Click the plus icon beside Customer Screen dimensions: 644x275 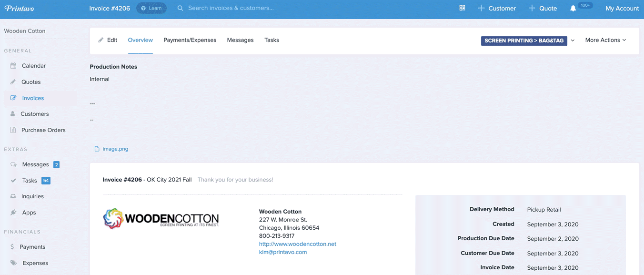pyautogui.click(x=481, y=8)
